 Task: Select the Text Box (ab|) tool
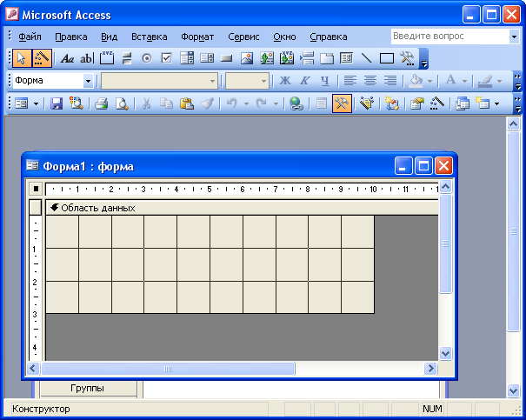point(87,59)
